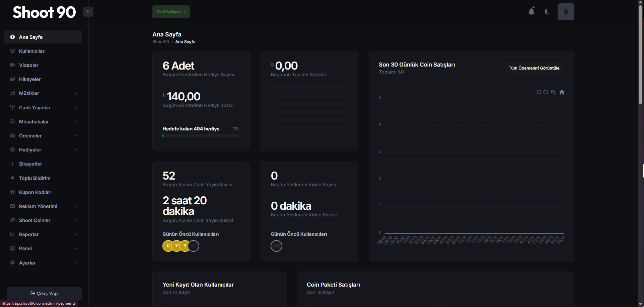
Task: Expand the Raporlar menu chevron
Action: pyautogui.click(x=76, y=234)
